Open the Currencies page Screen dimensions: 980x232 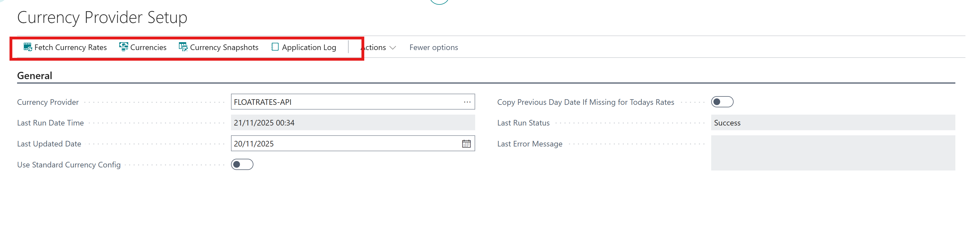click(x=148, y=47)
